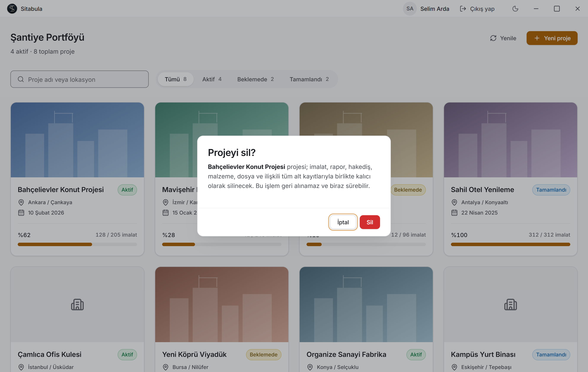588x372 pixels.
Task: Click the Beklemede badge above 12 / 96 imalat
Action: click(x=408, y=190)
